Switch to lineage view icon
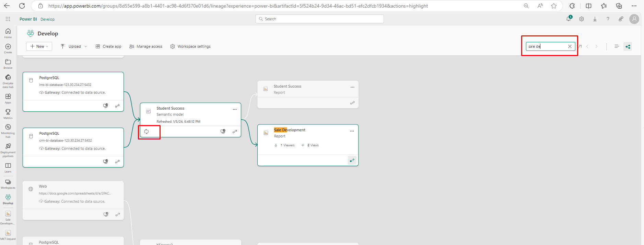 point(628,46)
